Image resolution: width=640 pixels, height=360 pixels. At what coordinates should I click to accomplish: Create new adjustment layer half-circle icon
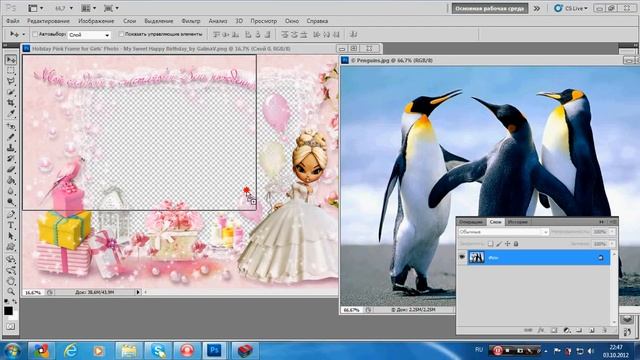(x=567, y=330)
